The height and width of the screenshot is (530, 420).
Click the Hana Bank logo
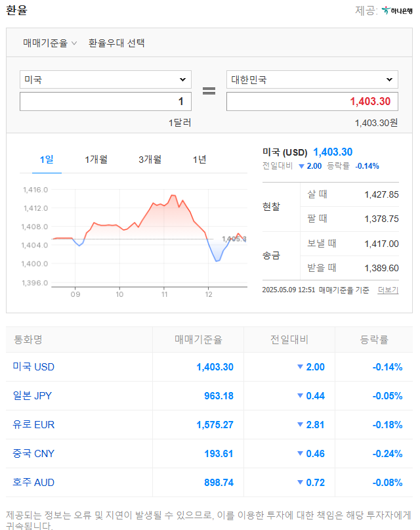pos(397,11)
